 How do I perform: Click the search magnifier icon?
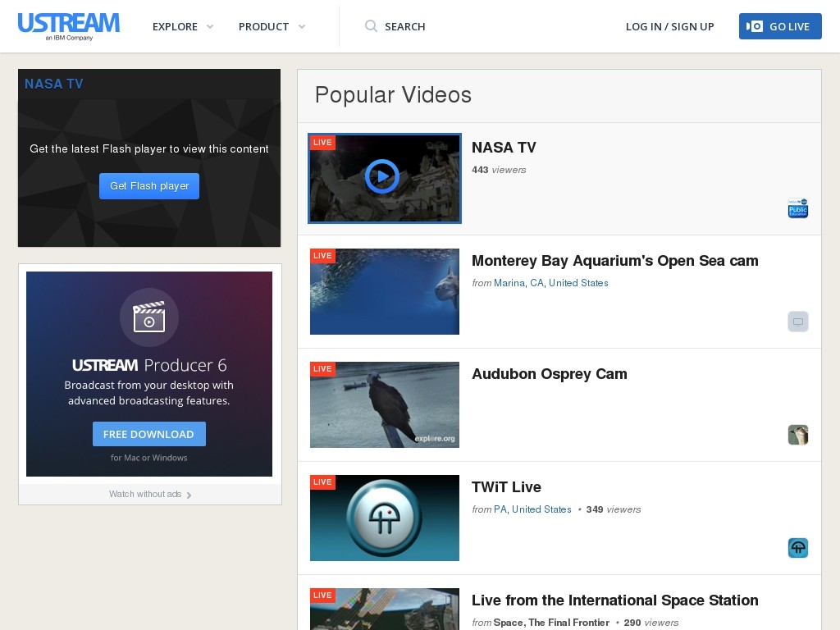pyautogui.click(x=371, y=26)
